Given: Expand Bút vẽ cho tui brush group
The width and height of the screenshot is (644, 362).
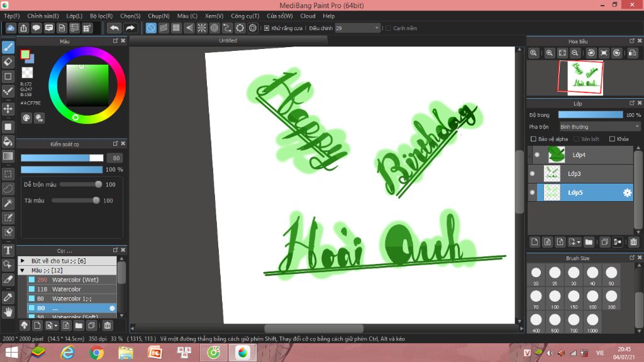Looking at the screenshot, I should point(23,261).
